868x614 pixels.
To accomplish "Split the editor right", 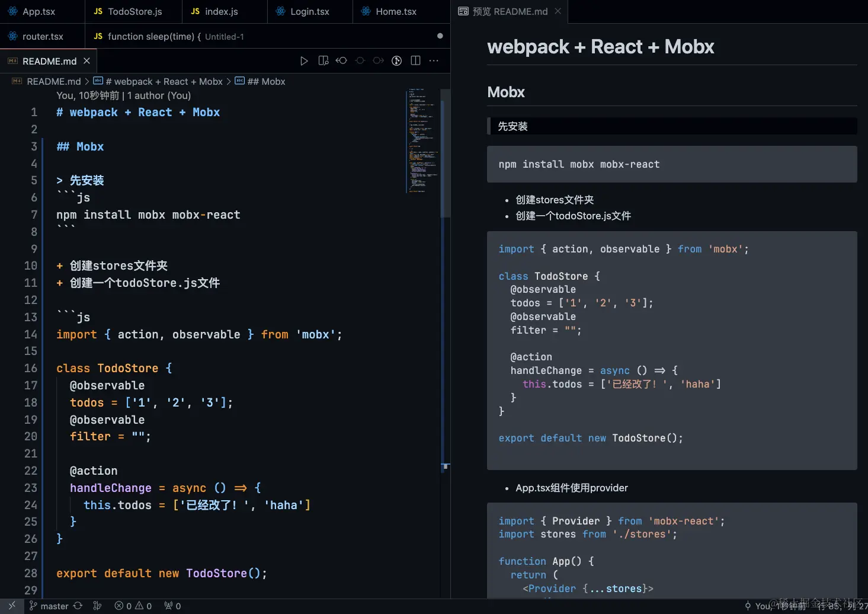I will click(415, 60).
